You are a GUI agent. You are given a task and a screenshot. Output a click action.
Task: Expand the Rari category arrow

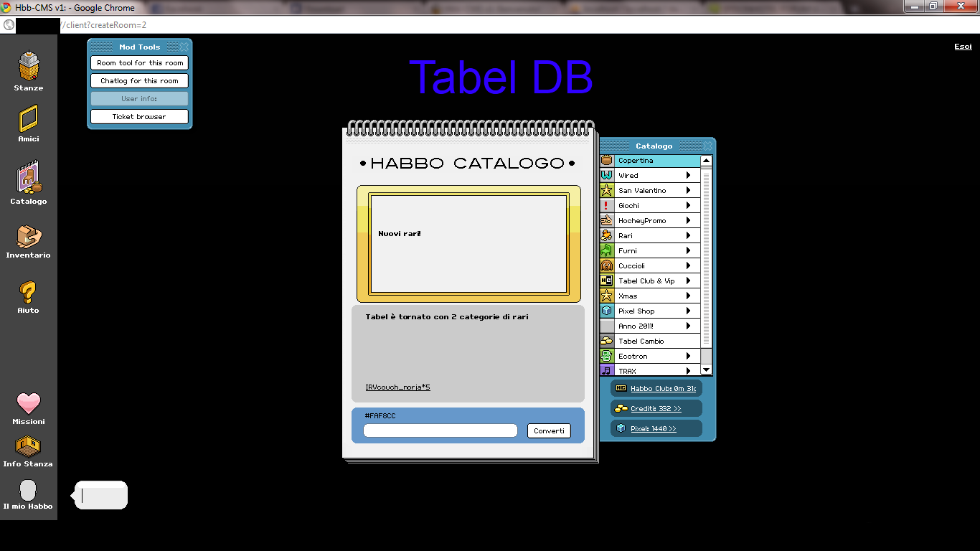[x=688, y=235]
